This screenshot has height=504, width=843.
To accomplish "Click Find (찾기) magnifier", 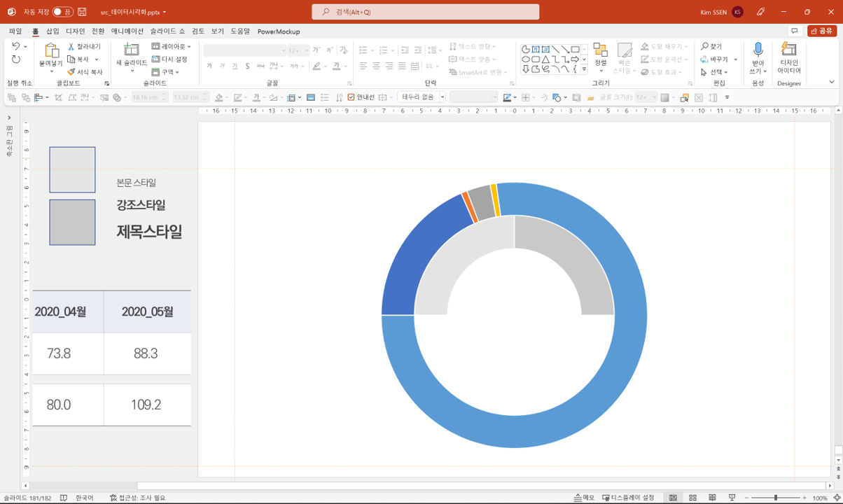I will [x=711, y=47].
